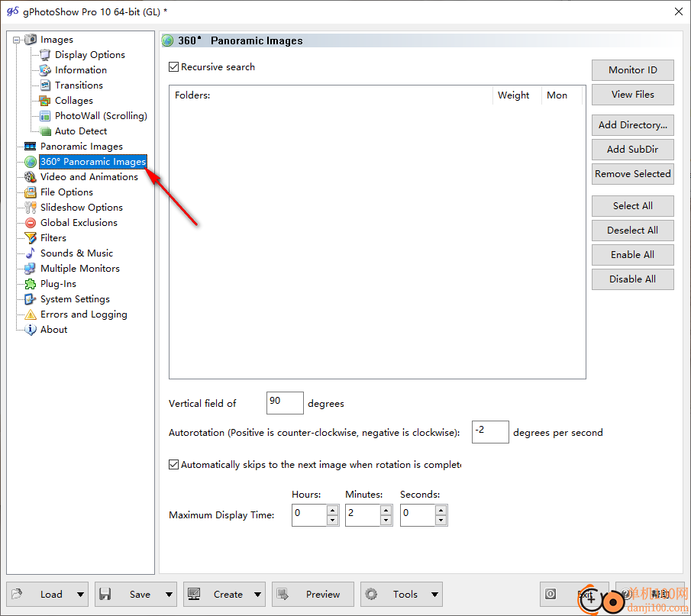Collapse the Images tree node

pyautogui.click(x=16, y=40)
